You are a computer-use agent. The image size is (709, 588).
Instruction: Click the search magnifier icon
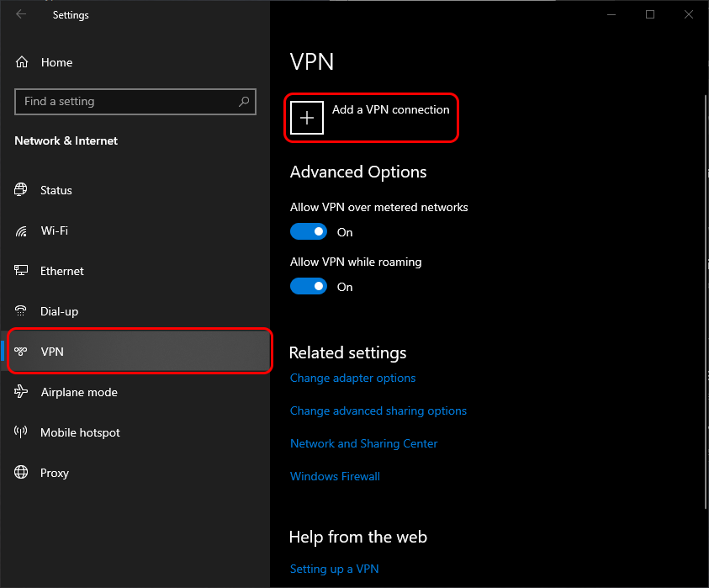(244, 102)
